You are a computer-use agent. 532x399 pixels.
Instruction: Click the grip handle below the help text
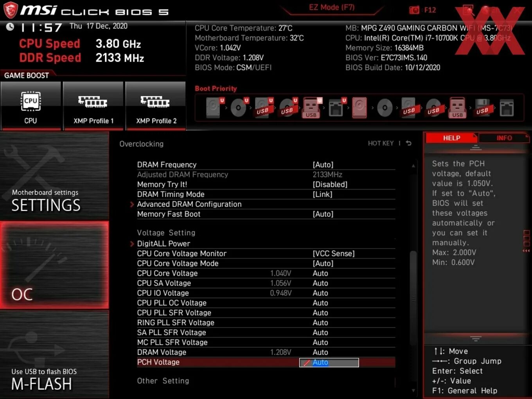pos(476,338)
